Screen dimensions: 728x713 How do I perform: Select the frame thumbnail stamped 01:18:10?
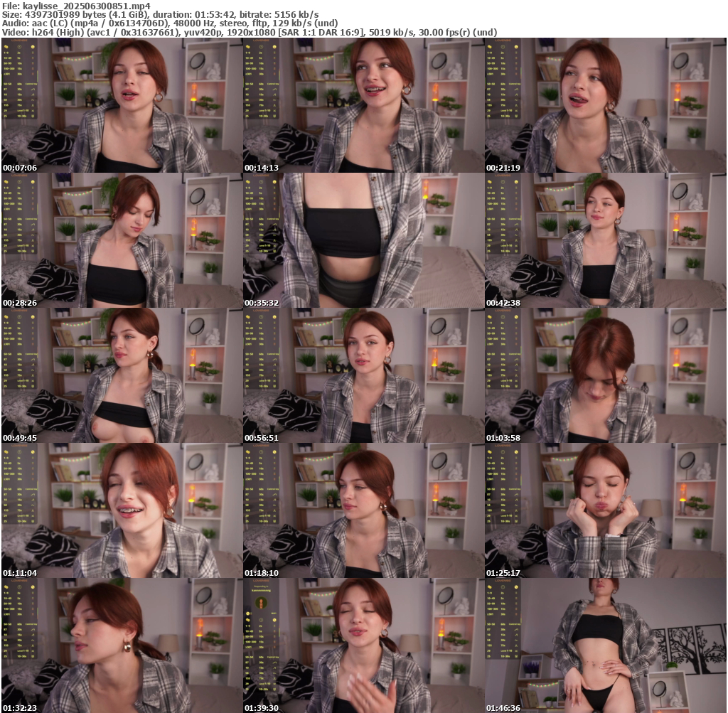(363, 510)
